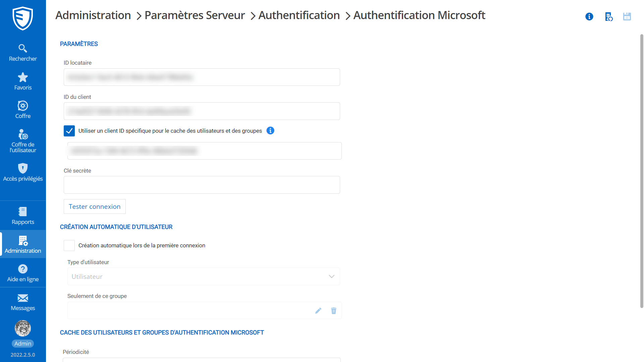Open the Favoris section
Screen dimensions: 644x362
(x=23, y=80)
